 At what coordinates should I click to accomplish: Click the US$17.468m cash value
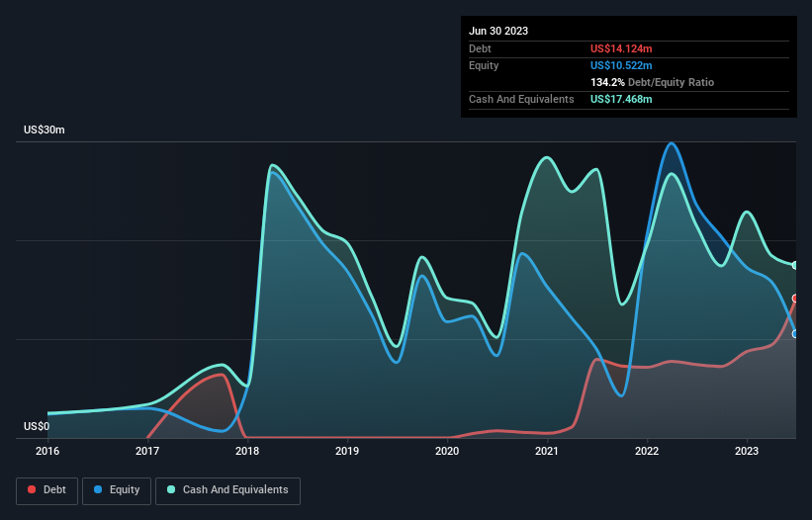621,99
